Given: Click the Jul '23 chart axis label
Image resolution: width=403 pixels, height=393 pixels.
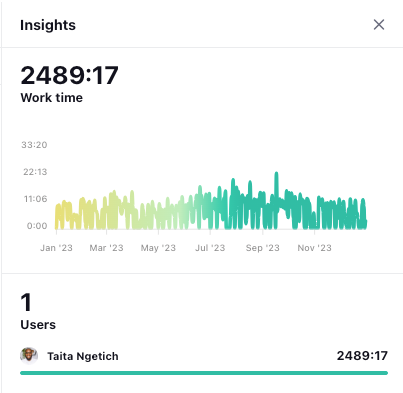Looking at the screenshot, I should pos(210,248).
